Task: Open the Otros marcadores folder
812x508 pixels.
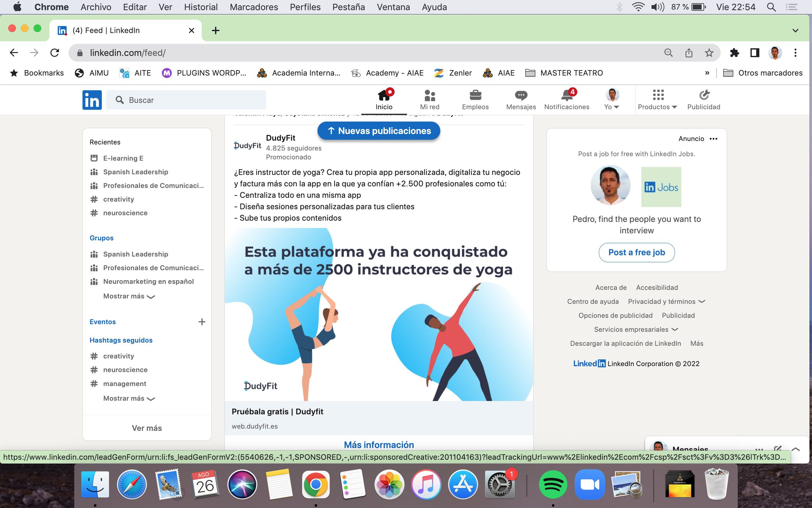Action: point(763,73)
